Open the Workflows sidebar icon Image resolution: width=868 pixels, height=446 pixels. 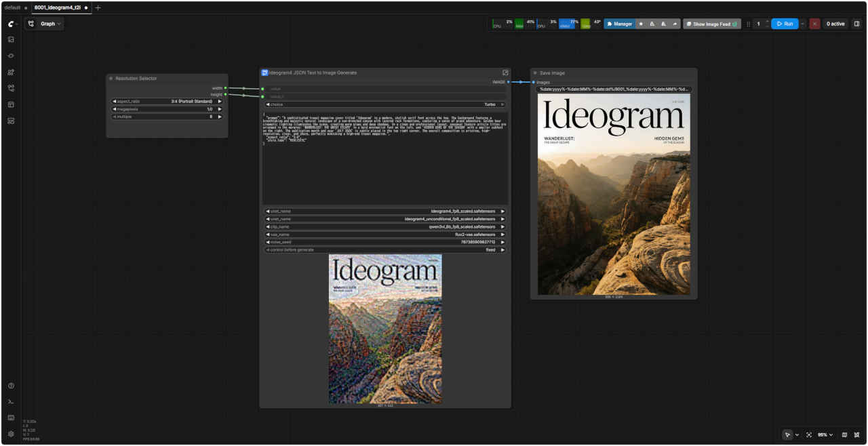pos(11,88)
